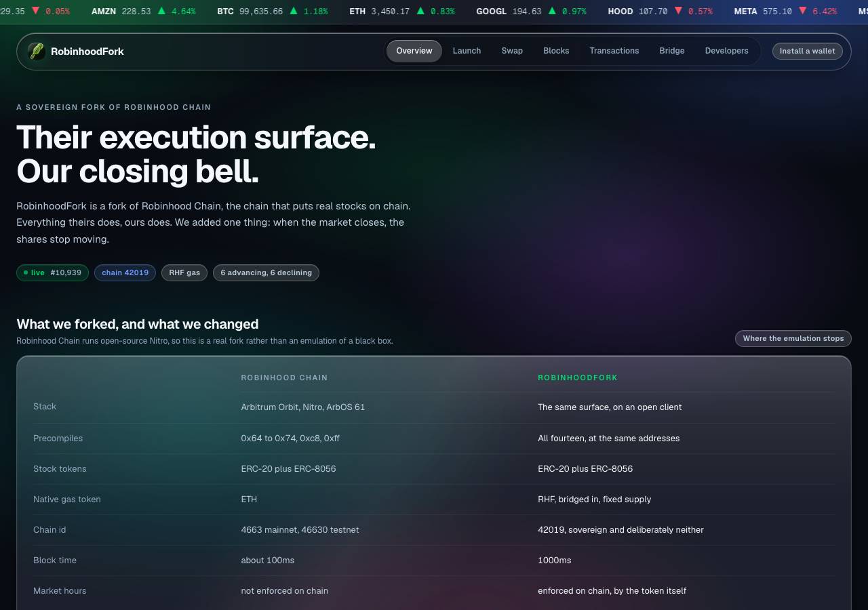Click the META red down-arrow ticker icon
The height and width of the screenshot is (610, 868).
[802, 11]
